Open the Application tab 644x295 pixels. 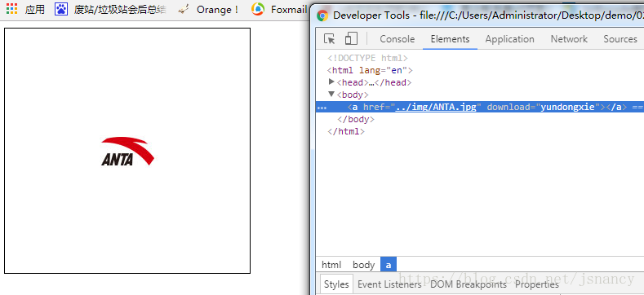[509, 39]
